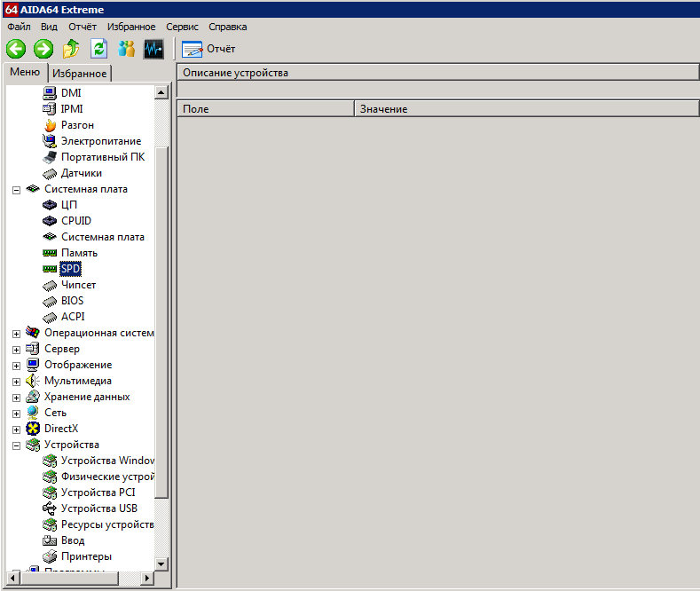Expand the Сеть node
This screenshot has width=700, height=591.
16,414
